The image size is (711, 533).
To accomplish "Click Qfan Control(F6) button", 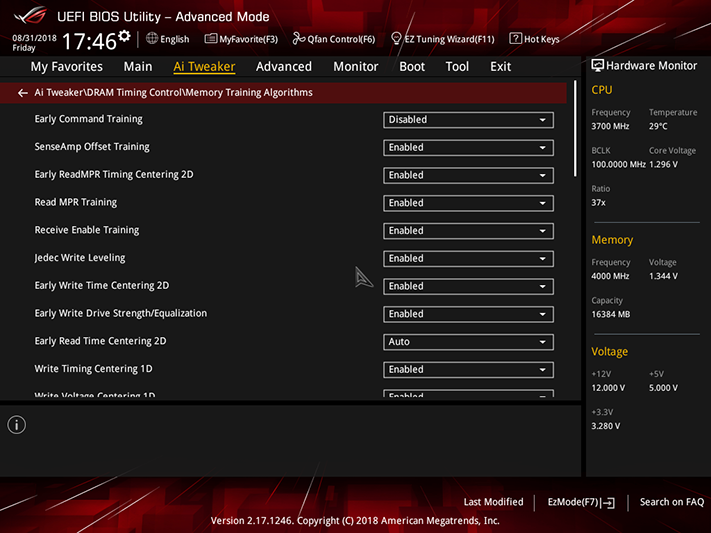I will coord(334,39).
